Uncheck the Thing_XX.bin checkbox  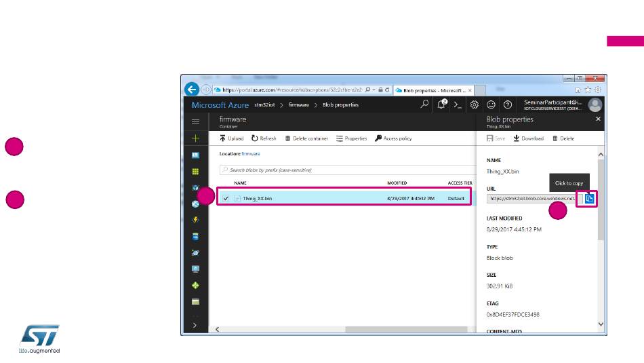tap(226, 198)
